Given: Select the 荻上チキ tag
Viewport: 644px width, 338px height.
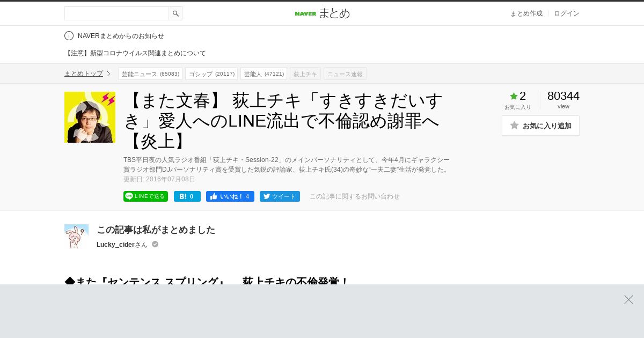Looking at the screenshot, I should click(x=305, y=74).
